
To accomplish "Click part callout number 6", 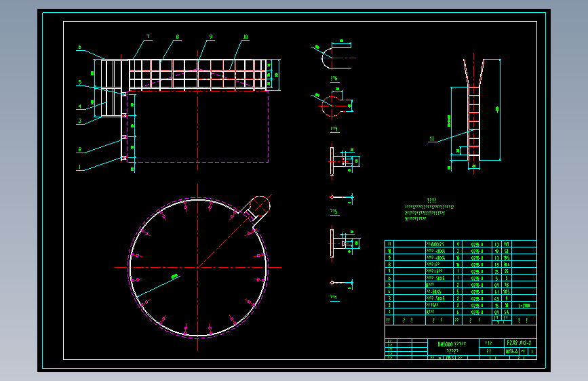I will click(79, 47).
